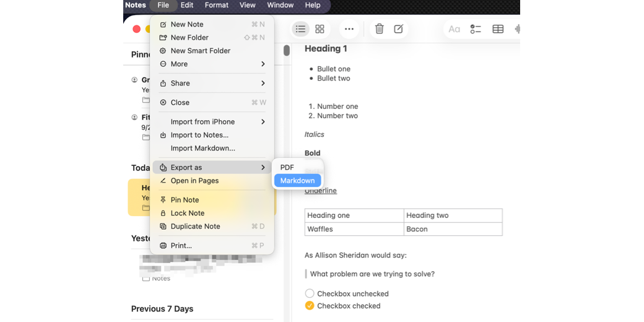Click 'As Allison Sheridan would say:' line
The height and width of the screenshot is (322, 644).
pos(355,256)
